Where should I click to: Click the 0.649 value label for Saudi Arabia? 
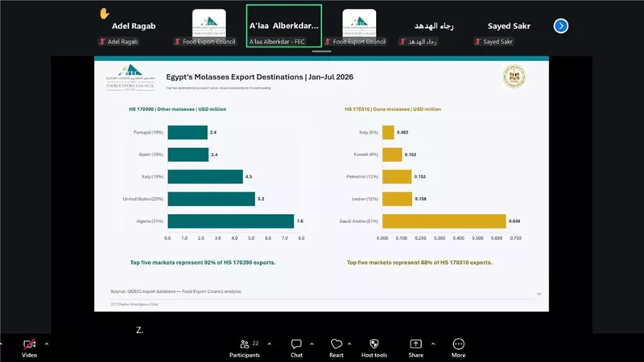click(x=514, y=221)
